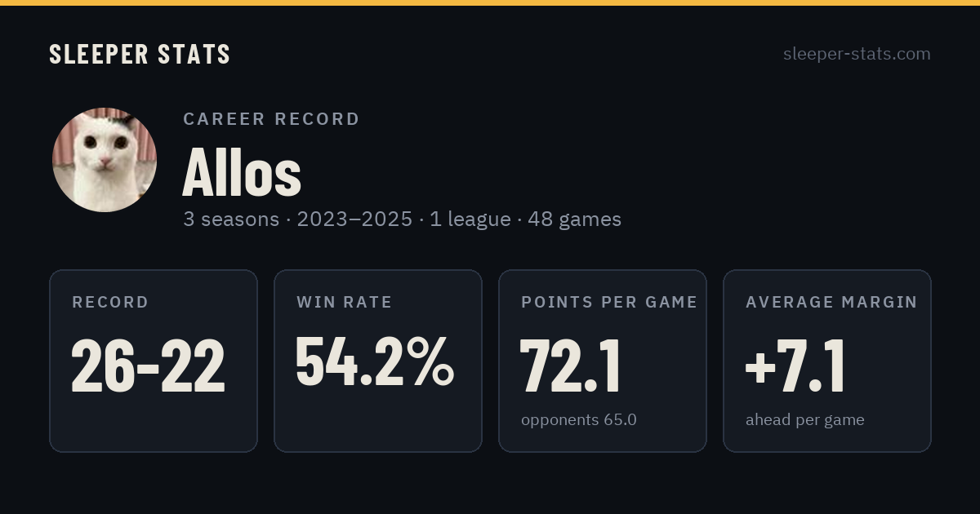The height and width of the screenshot is (514, 980).
Task: Click the POINTS PER GAME label
Action: pyautogui.click(x=609, y=302)
